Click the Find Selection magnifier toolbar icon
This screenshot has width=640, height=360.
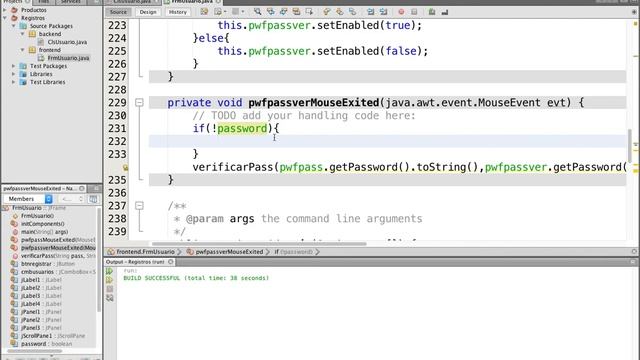pos(258,12)
